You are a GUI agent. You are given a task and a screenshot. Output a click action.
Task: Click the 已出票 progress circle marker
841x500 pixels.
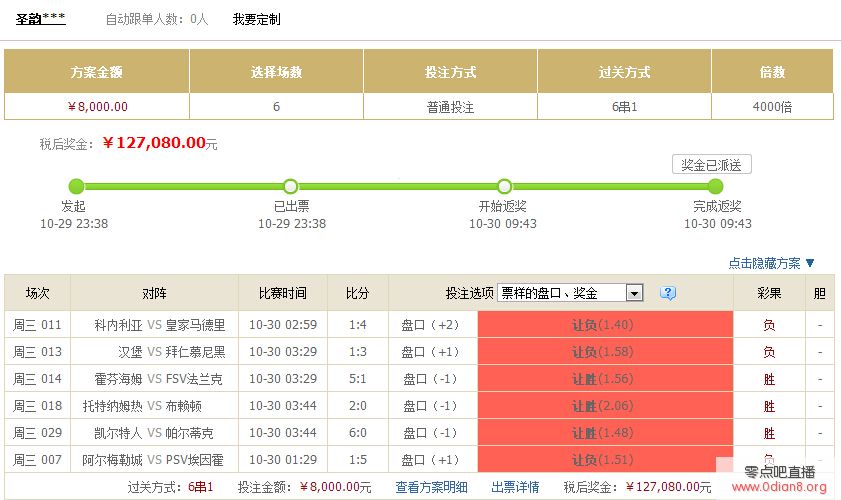point(290,186)
